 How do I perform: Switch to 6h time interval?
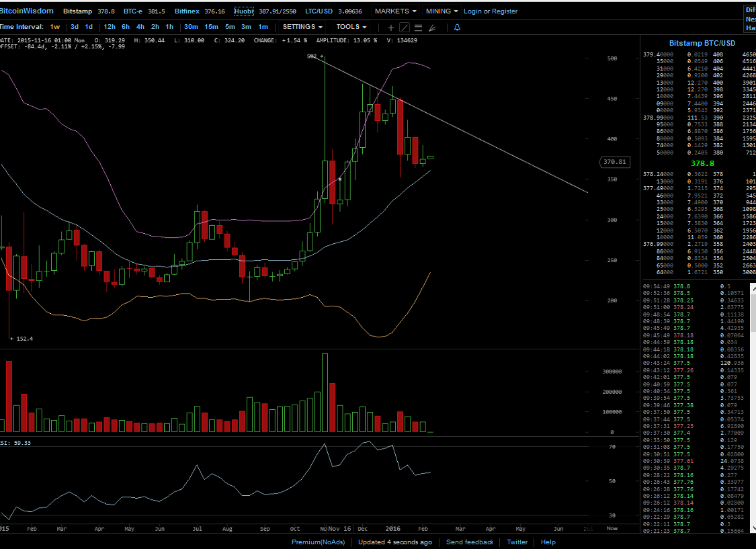coord(126,27)
